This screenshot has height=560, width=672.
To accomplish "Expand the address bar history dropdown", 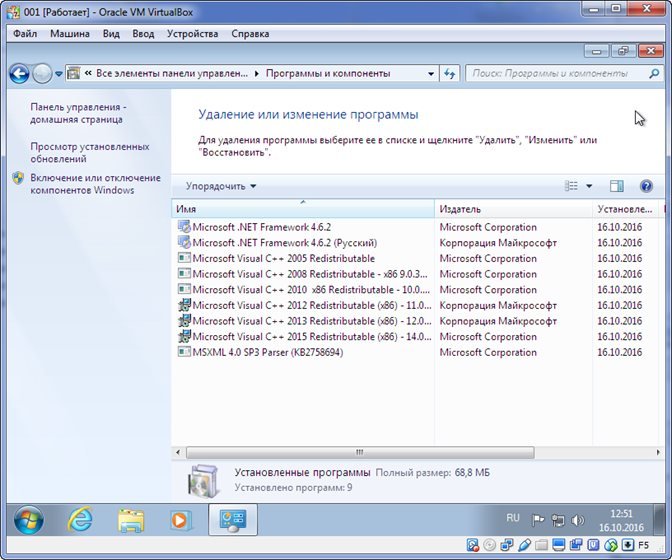I will 431,74.
